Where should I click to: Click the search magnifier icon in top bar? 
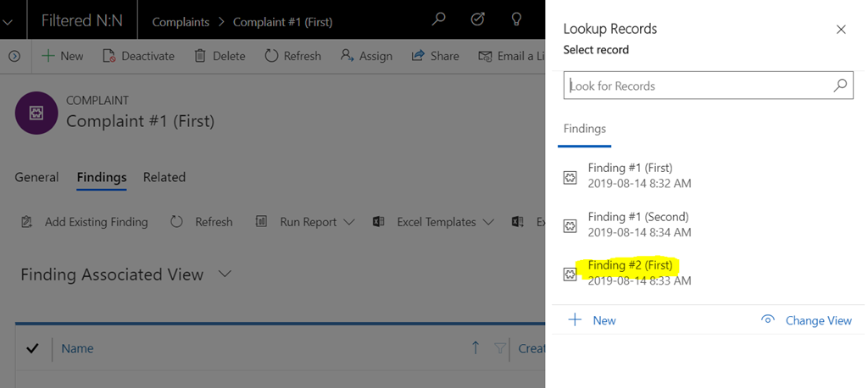coord(438,20)
